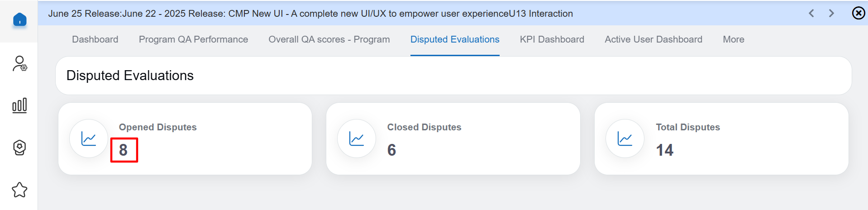Open the bar chart sidebar icon
Screen dimensions: 868x210
click(x=19, y=105)
